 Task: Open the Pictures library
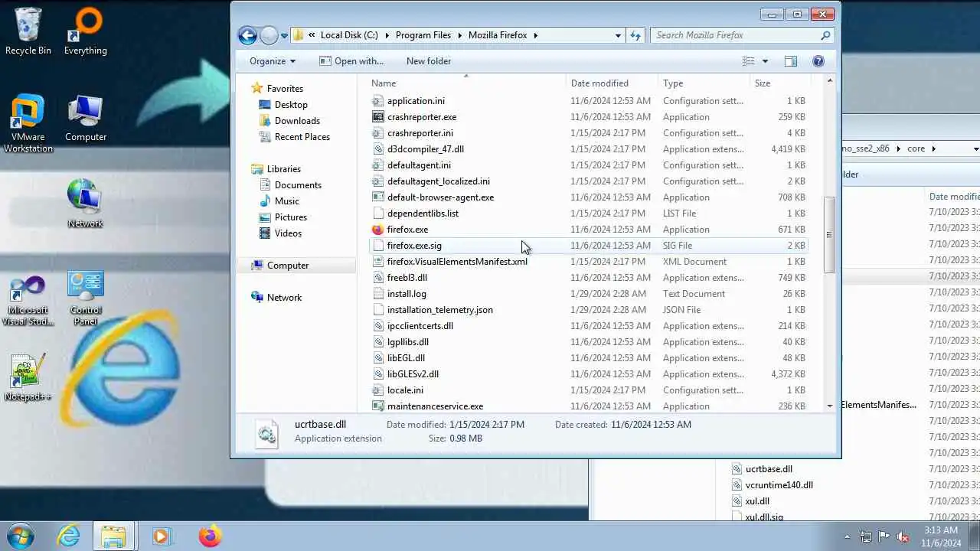[x=290, y=217]
